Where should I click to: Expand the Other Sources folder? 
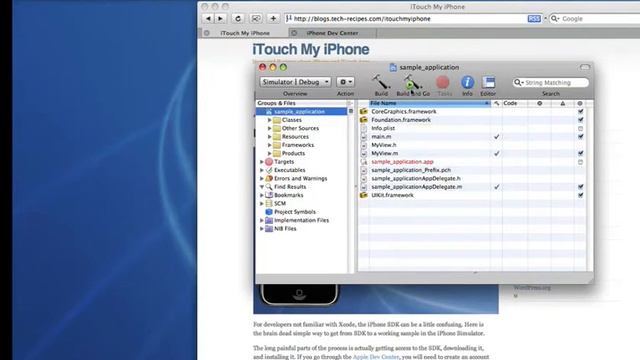coord(270,128)
